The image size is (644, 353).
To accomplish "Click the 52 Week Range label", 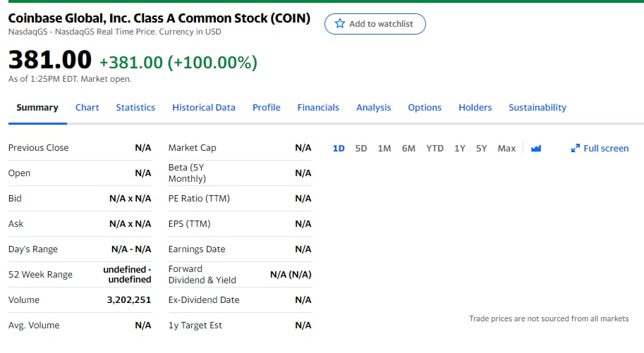I will click(40, 275).
